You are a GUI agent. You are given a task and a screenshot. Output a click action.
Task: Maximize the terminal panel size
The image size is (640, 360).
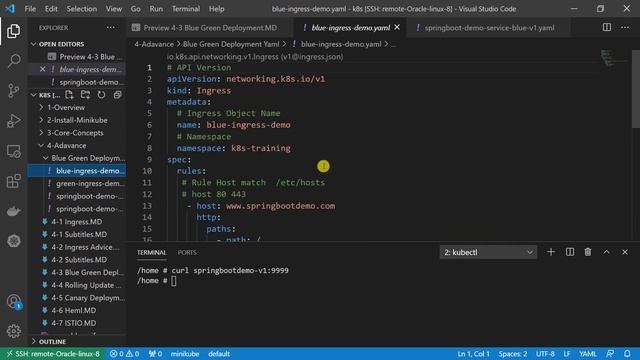click(607, 252)
